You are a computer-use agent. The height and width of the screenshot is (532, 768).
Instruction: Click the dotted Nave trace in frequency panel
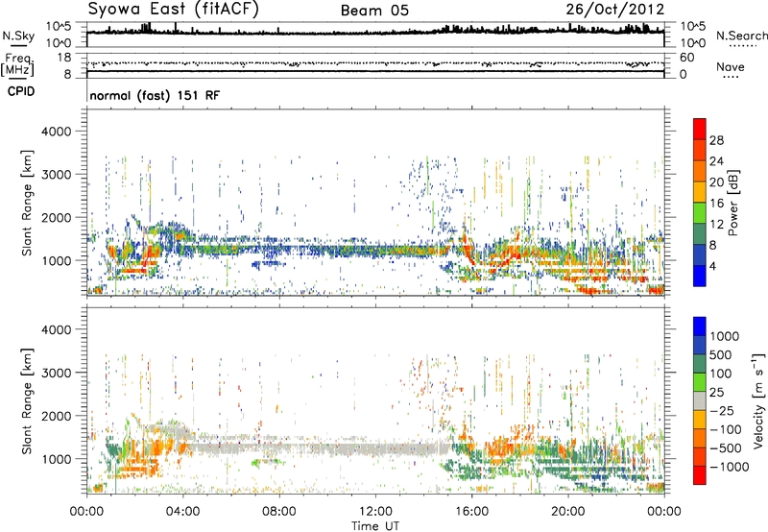coord(375,63)
